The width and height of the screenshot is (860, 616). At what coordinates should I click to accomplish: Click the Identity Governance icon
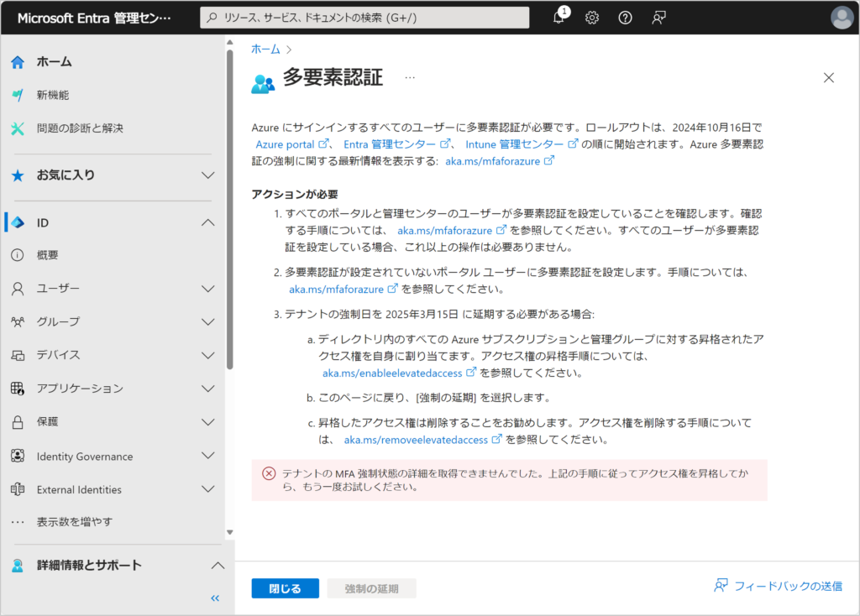pos(18,456)
